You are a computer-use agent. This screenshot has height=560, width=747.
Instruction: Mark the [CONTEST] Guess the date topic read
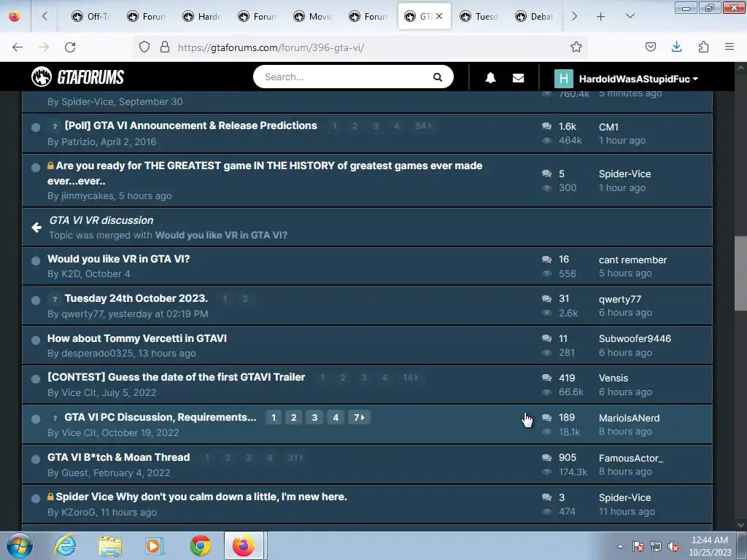[36, 379]
